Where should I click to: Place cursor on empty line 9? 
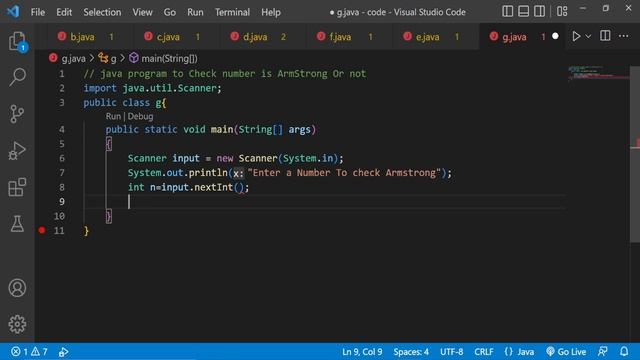(324, 202)
